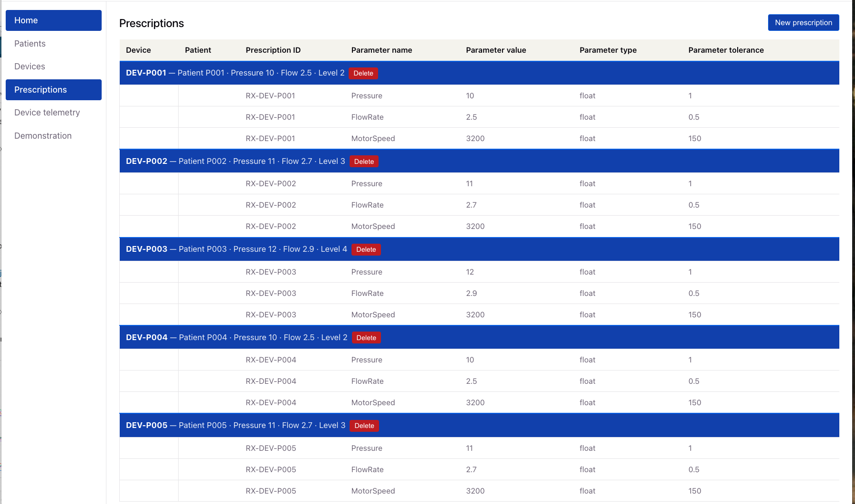The height and width of the screenshot is (504, 855).
Task: Navigate to the Demonstration page
Action: pyautogui.click(x=43, y=136)
